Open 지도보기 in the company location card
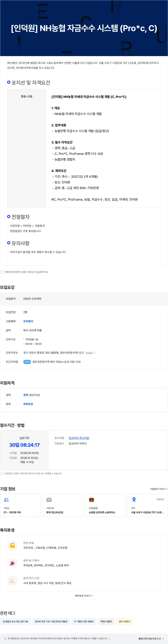Screen dimensions: 168x644 pyautogui.click(x=160, y=499)
